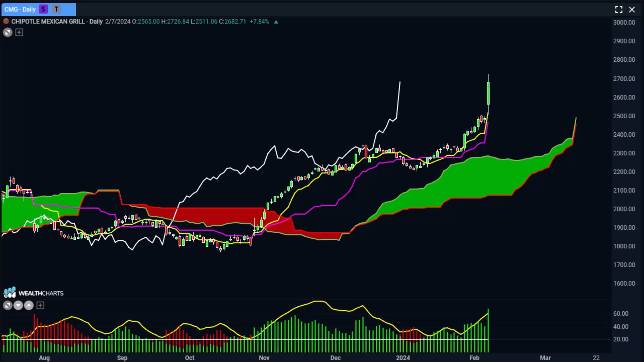Click the Feb label on time axis
644x362 pixels.
coord(474,358)
